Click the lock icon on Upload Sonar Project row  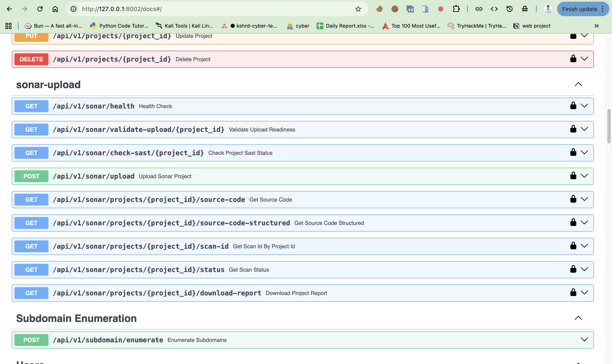coord(573,176)
